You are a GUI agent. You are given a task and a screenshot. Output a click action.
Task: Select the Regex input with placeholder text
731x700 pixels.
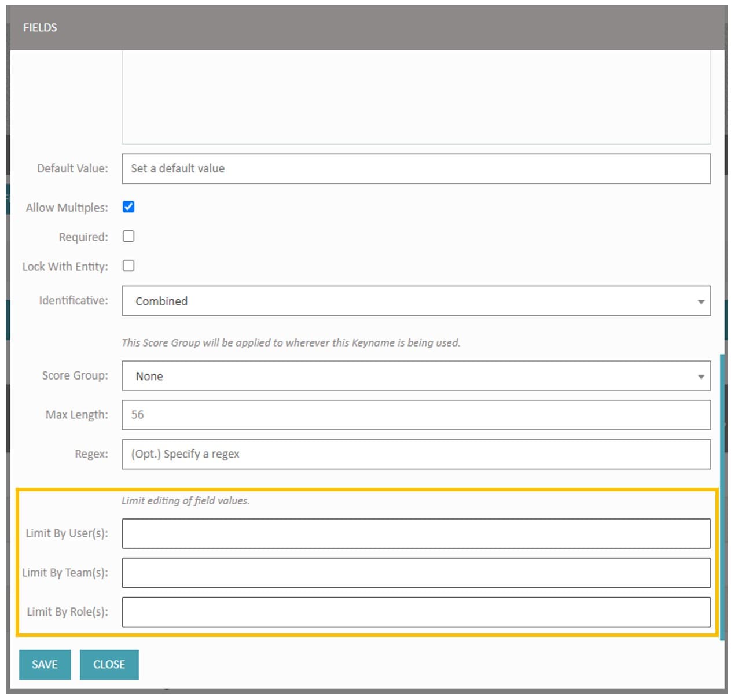pos(405,454)
